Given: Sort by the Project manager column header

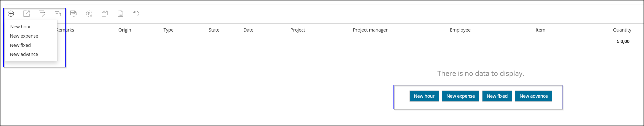Looking at the screenshot, I should 370,30.
